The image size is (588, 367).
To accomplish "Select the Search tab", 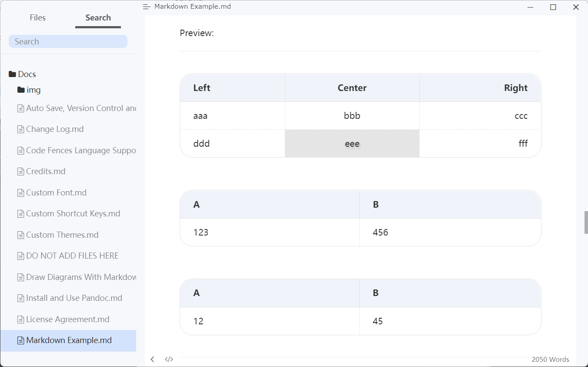I will tap(98, 17).
